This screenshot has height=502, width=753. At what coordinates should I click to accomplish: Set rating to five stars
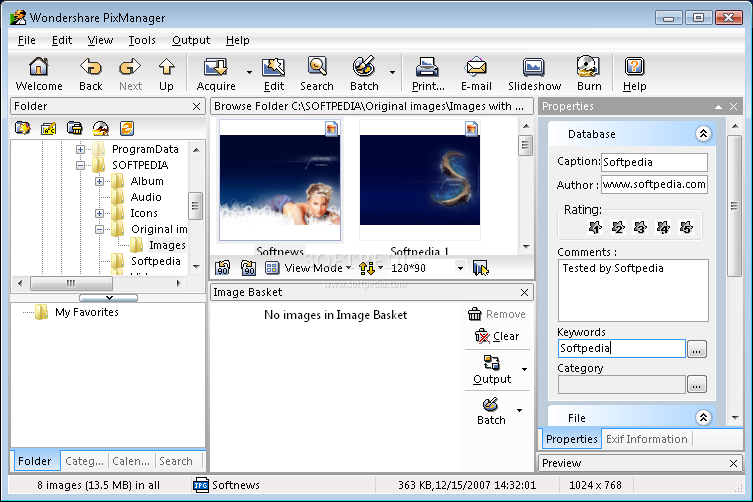pos(686,227)
